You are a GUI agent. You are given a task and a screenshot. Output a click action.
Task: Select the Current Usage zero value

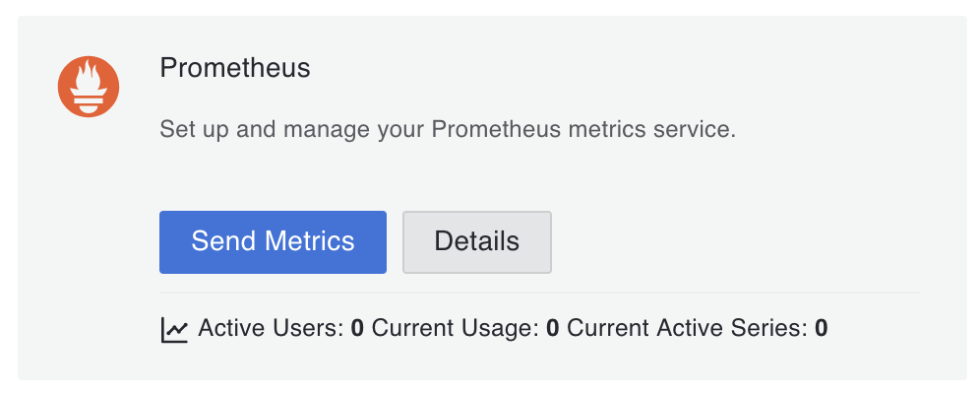coord(553,328)
